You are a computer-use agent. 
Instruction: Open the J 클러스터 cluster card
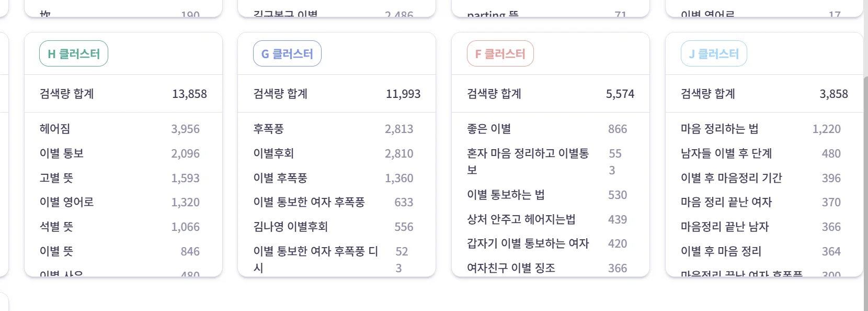pyautogui.click(x=714, y=53)
